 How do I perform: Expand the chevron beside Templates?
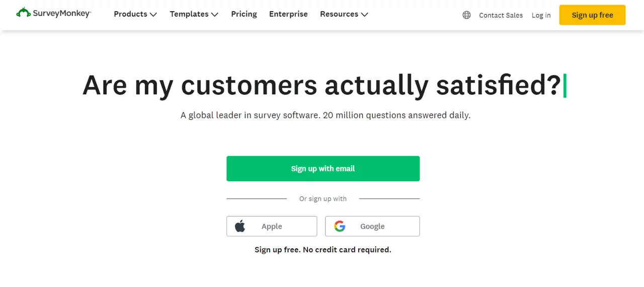215,15
